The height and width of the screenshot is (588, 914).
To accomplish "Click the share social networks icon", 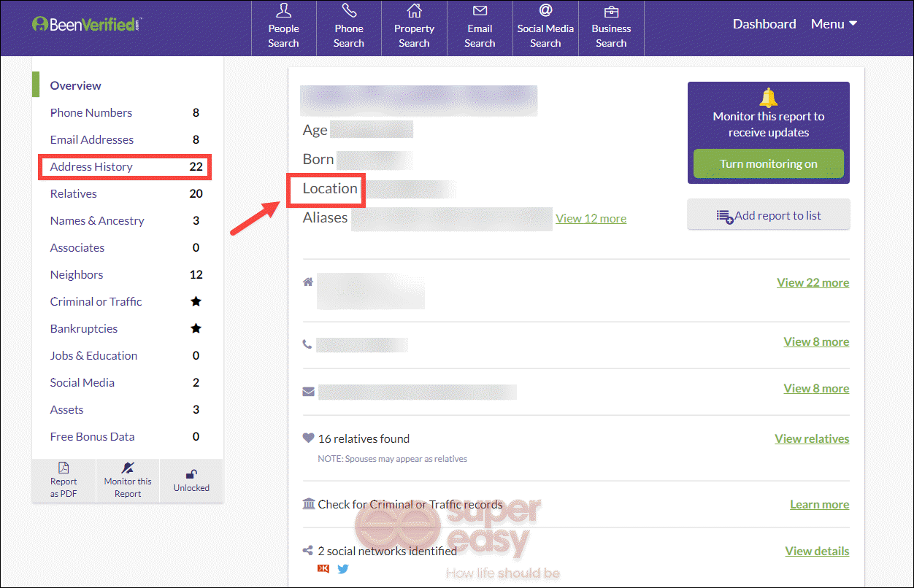I will click(x=308, y=551).
